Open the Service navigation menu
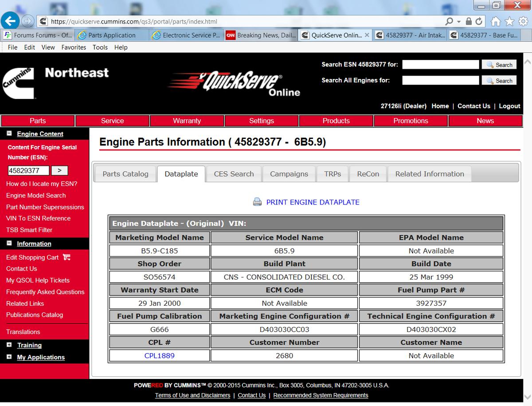 tap(112, 121)
